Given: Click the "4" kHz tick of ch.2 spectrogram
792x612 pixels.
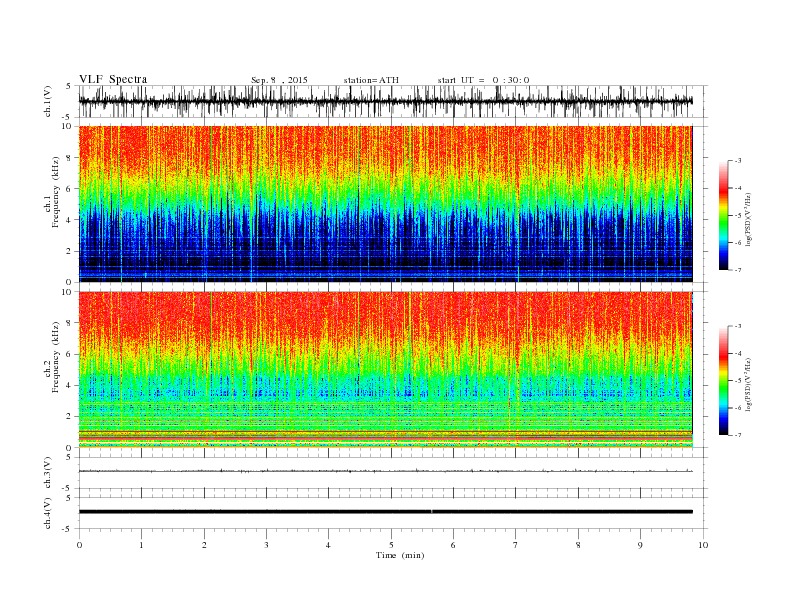Looking at the screenshot, I should (69, 386).
